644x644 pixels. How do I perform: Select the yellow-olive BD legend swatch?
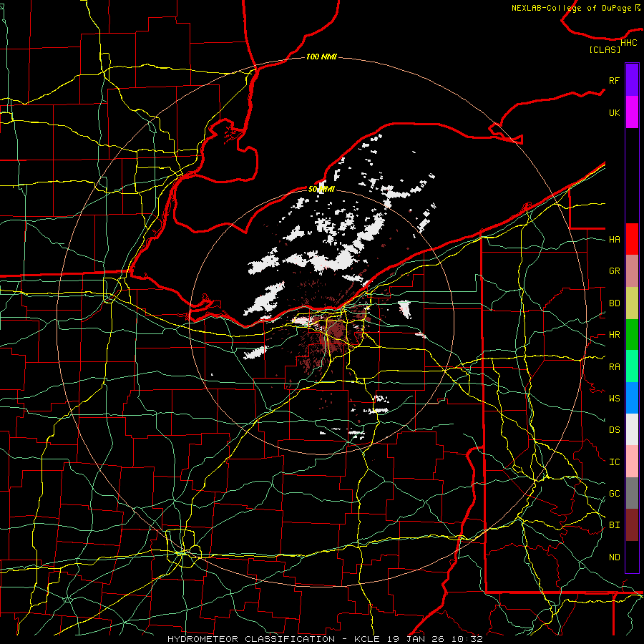pos(632,303)
